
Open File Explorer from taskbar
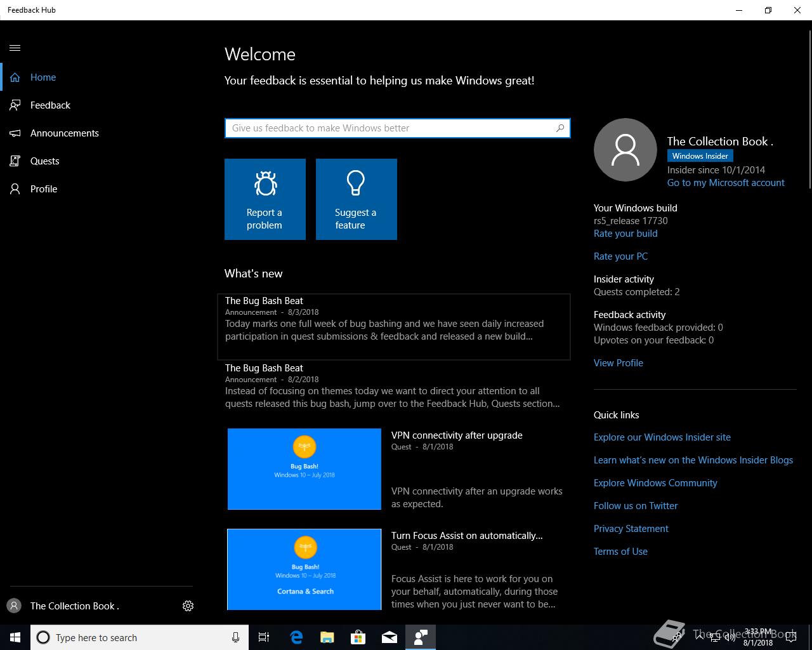(x=327, y=637)
